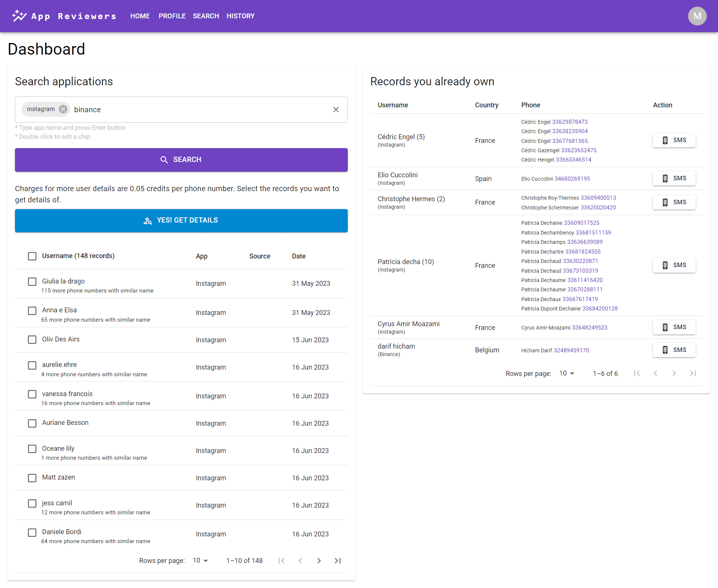The height and width of the screenshot is (588, 718).
Task: Check the Giulia la drago row checkbox
Action: 32,282
